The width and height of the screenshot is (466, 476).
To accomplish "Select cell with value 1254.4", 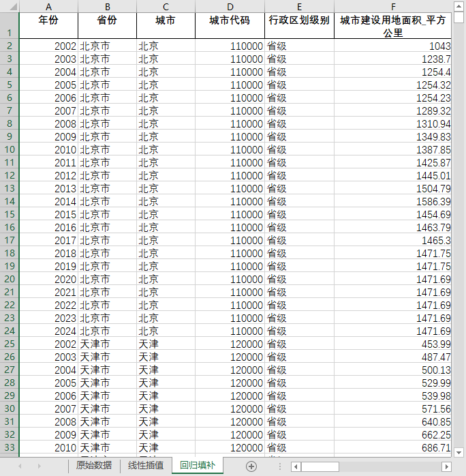I will 392,72.
